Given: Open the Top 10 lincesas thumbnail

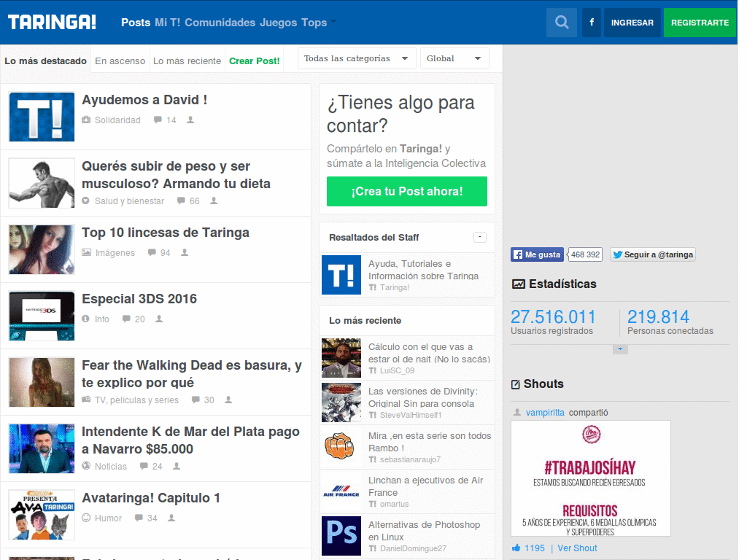Looking at the screenshot, I should coord(42,249).
